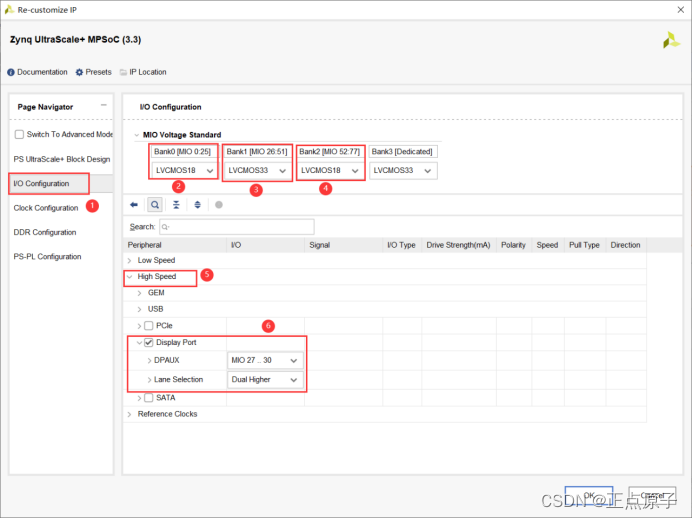Image resolution: width=693 pixels, height=519 pixels.
Task: Click the OK button
Action: point(589,496)
